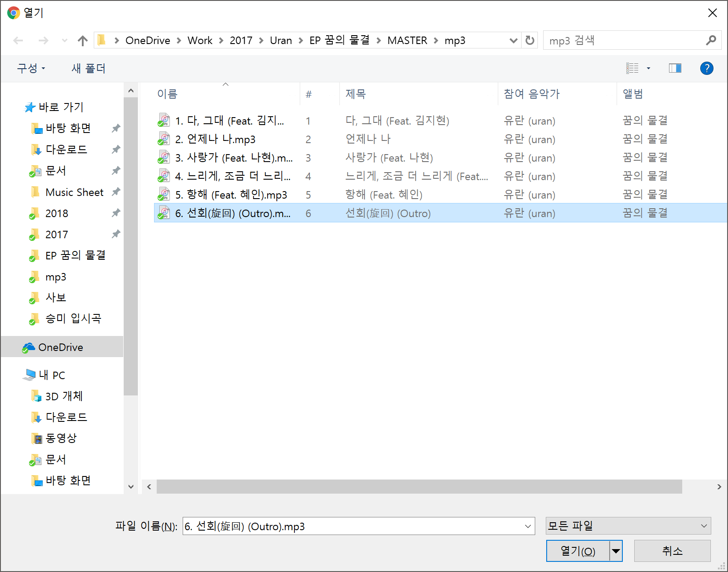This screenshot has width=728, height=572.
Task: Open the help question mark icon
Action: [706, 68]
